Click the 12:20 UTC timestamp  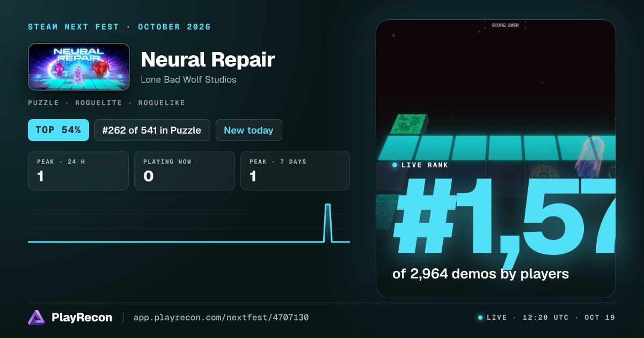[x=546, y=318]
